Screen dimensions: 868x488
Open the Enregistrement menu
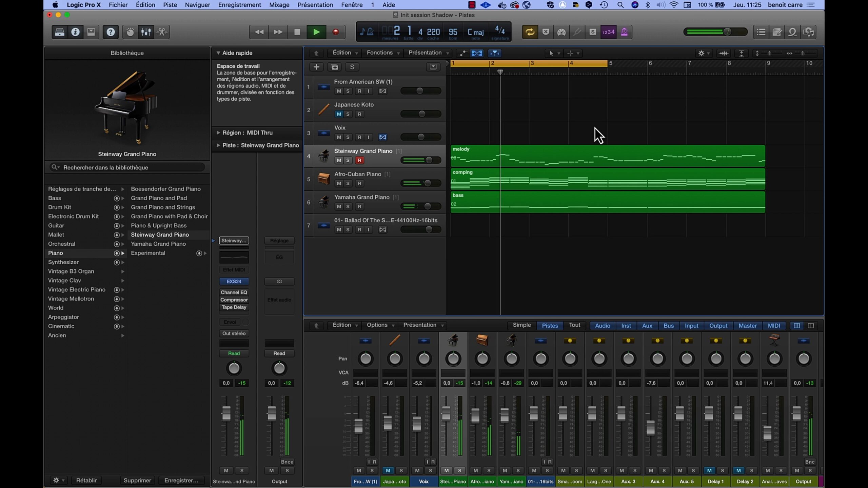[239, 5]
